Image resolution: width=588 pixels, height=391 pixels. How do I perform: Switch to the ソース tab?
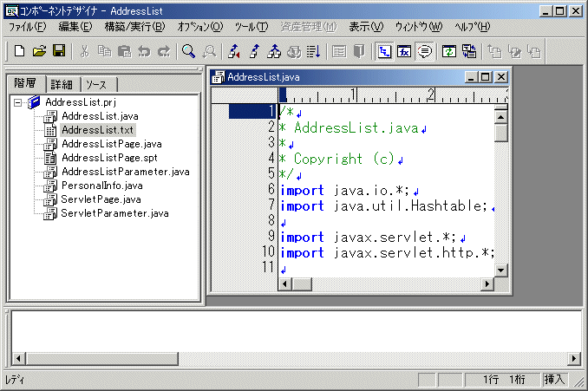pyautogui.click(x=98, y=85)
